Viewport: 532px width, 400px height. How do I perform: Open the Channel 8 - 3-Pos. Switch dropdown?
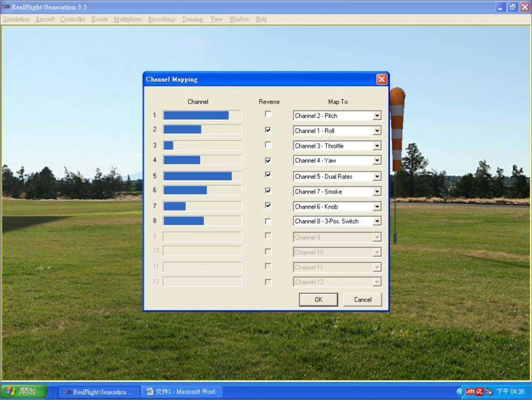(377, 221)
